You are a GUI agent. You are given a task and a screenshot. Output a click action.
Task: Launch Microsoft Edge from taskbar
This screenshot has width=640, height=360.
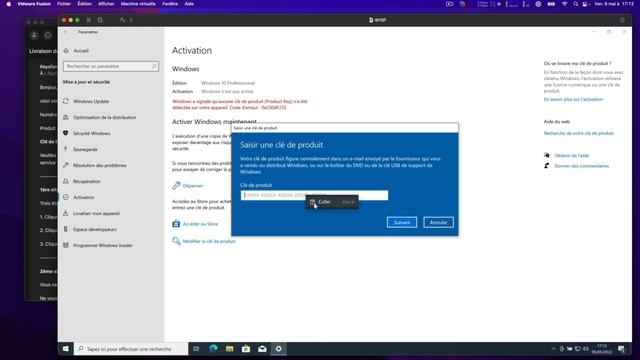click(x=213, y=349)
